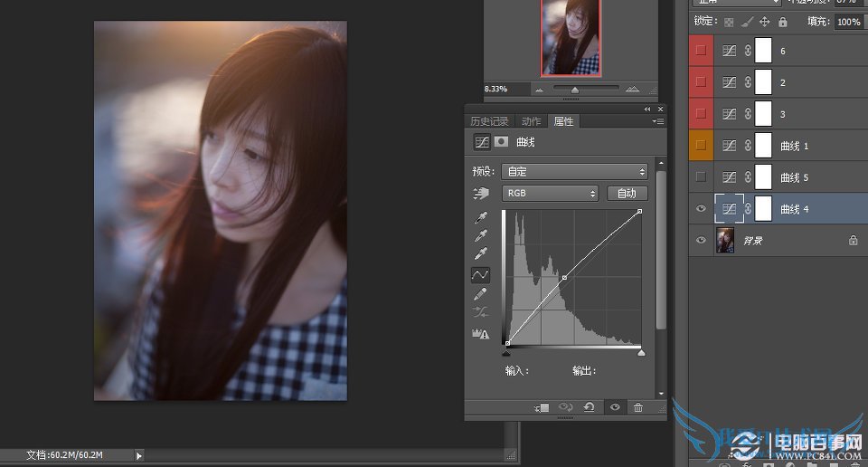Switch to the 历史记录 tab

[x=489, y=121]
